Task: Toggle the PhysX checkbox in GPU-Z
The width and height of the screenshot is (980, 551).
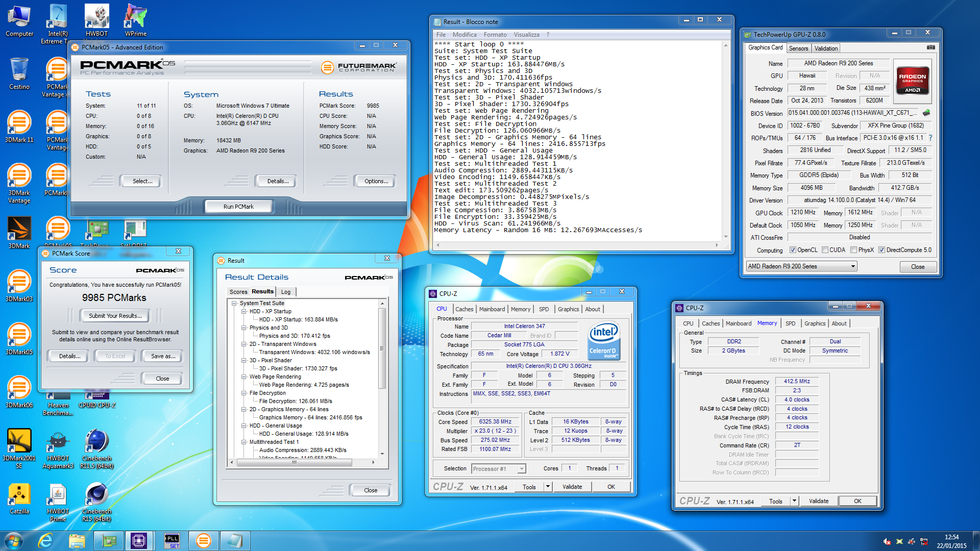Action: click(x=853, y=250)
